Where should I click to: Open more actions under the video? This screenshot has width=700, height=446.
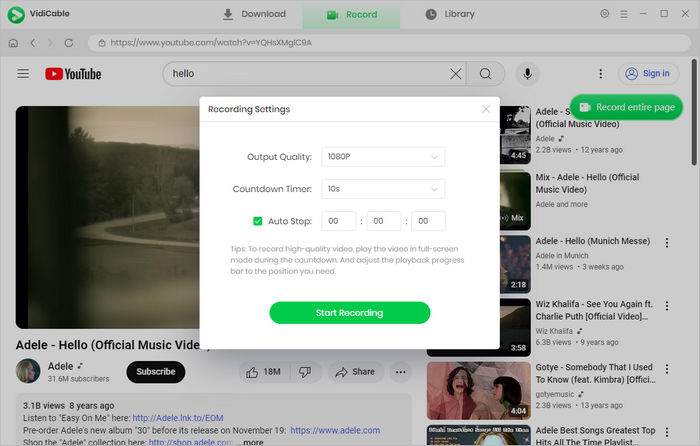tap(400, 372)
